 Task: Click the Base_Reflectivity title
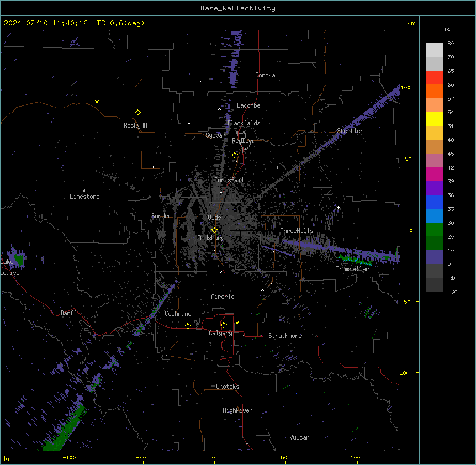(238, 8)
